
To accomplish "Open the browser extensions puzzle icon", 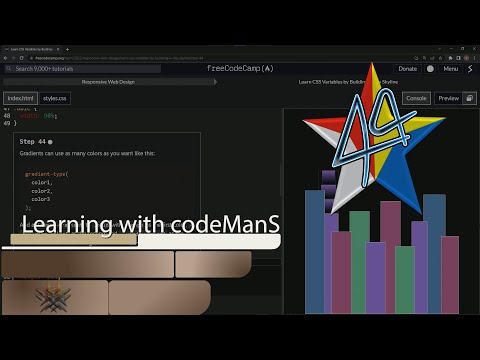I will (450, 58).
